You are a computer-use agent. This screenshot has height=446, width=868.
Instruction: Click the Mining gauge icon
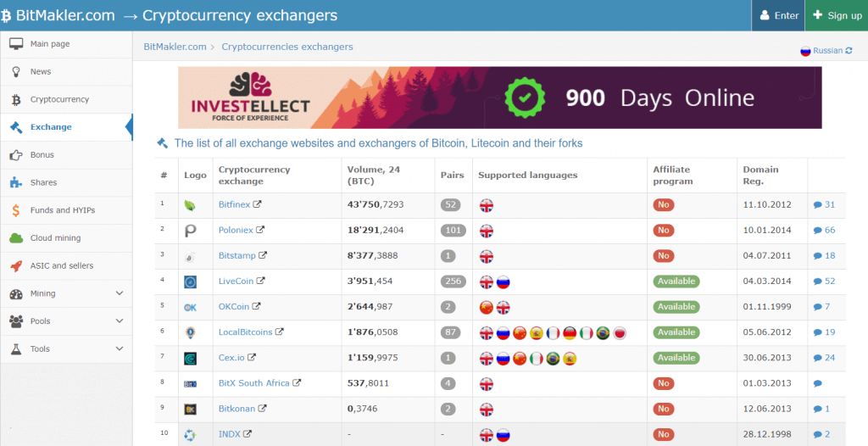click(x=16, y=293)
